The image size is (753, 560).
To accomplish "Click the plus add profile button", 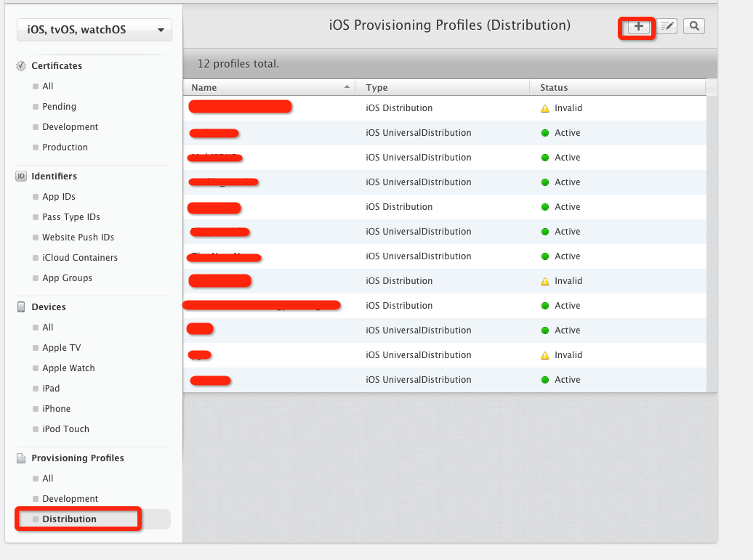I will (639, 27).
